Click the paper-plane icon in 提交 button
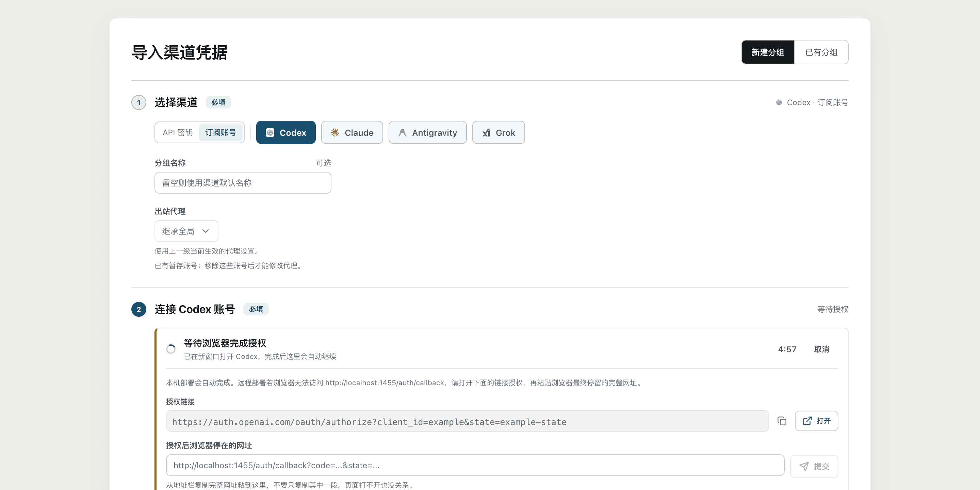This screenshot has width=980, height=490. (x=804, y=467)
